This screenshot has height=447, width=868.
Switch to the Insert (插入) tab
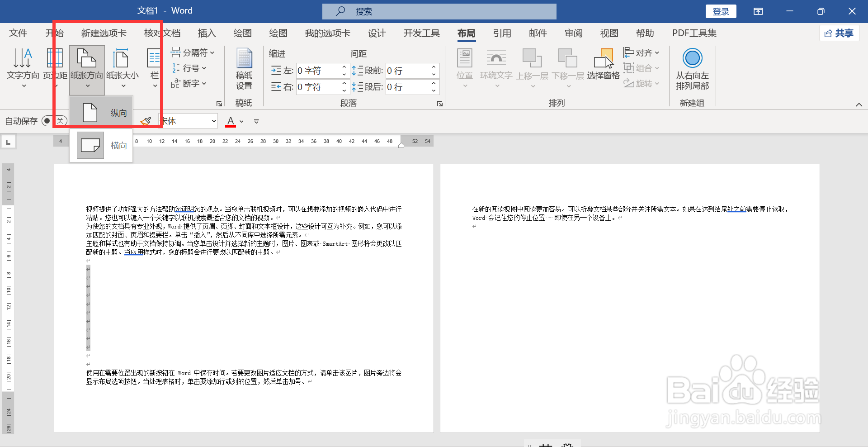[207, 33]
